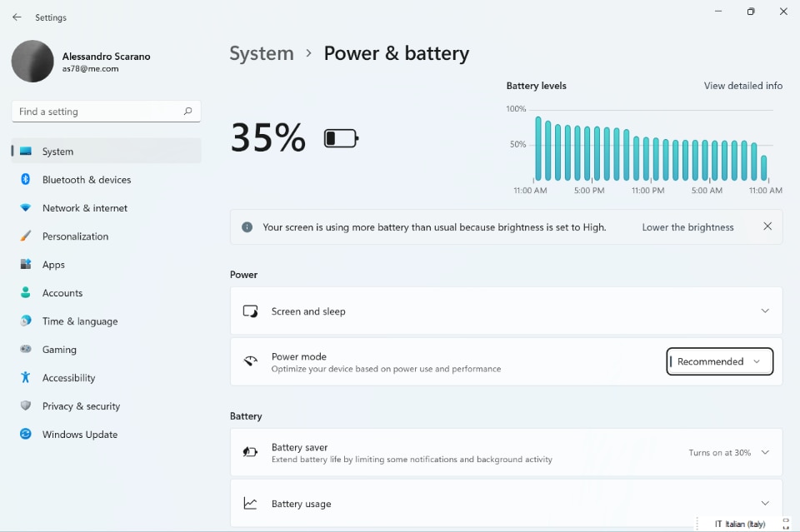Click the Accessibility figure icon
800x532 pixels.
[x=26, y=378]
